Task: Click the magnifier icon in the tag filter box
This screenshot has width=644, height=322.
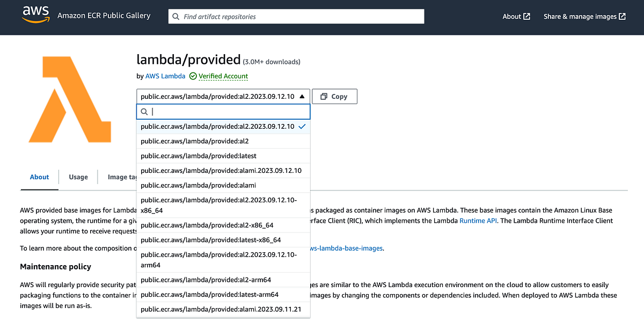Action: tap(144, 112)
